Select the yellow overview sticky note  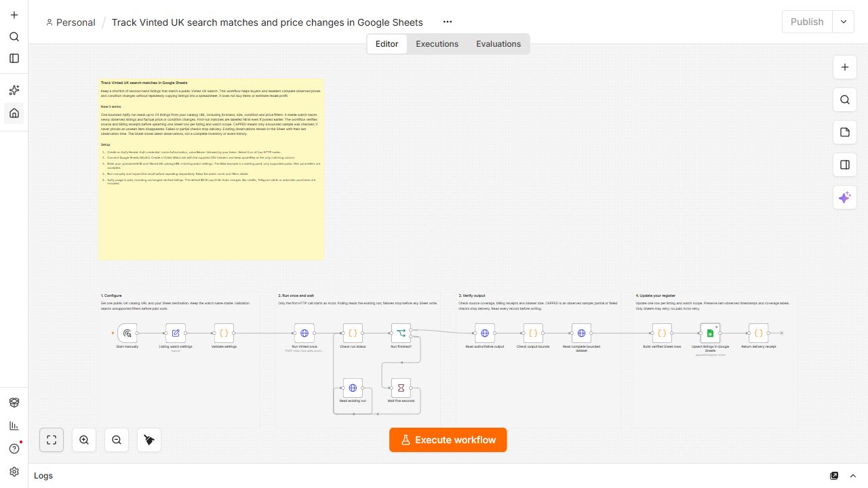coord(211,169)
